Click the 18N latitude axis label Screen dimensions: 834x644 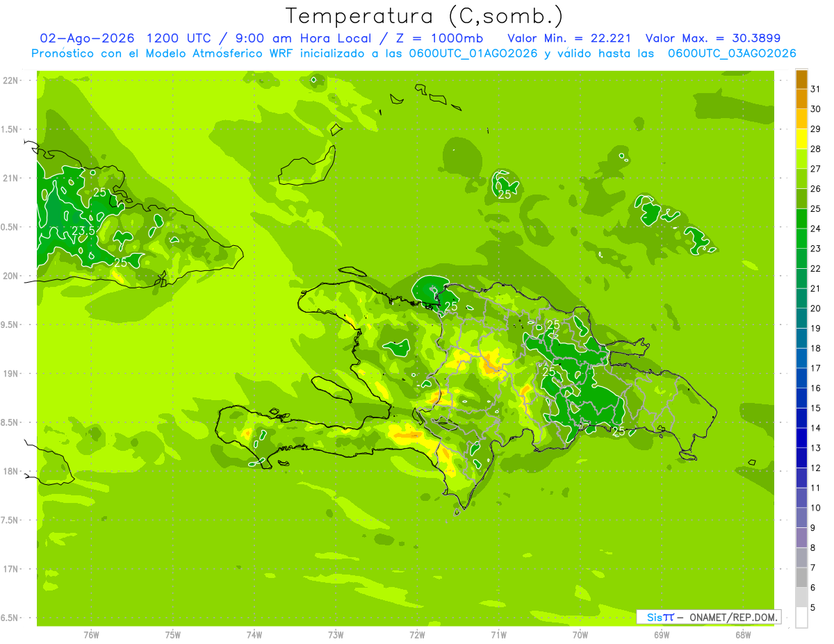click(10, 471)
